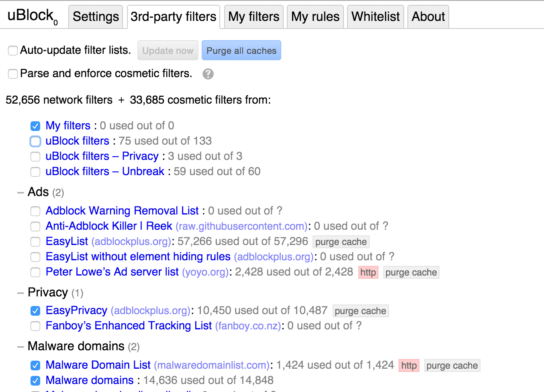This screenshot has width=544, height=392.
Task: Tick the EasyList checkbox
Action: coord(35,242)
